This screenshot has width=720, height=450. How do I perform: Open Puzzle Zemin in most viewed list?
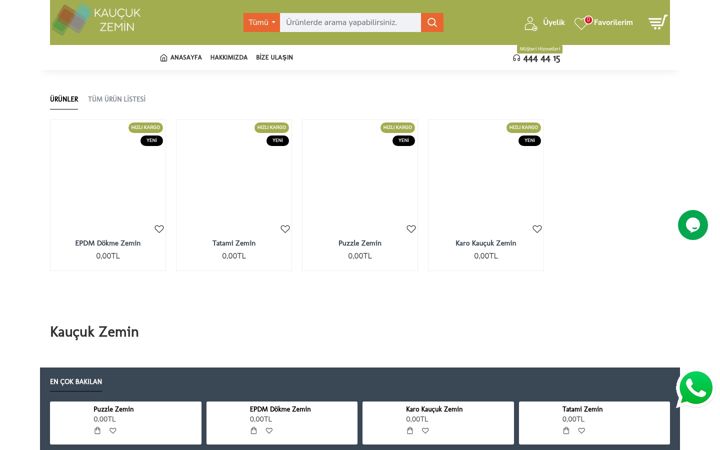tap(113, 409)
